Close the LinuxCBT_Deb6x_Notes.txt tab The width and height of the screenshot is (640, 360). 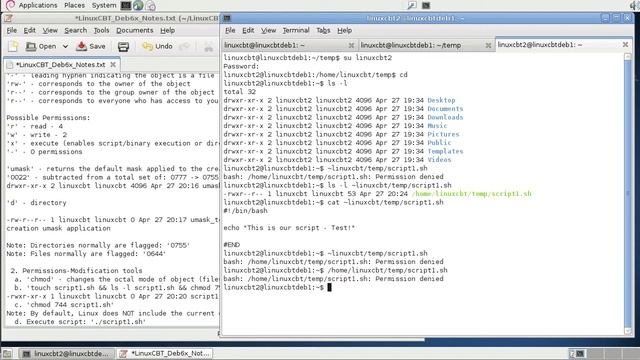tap(113, 64)
